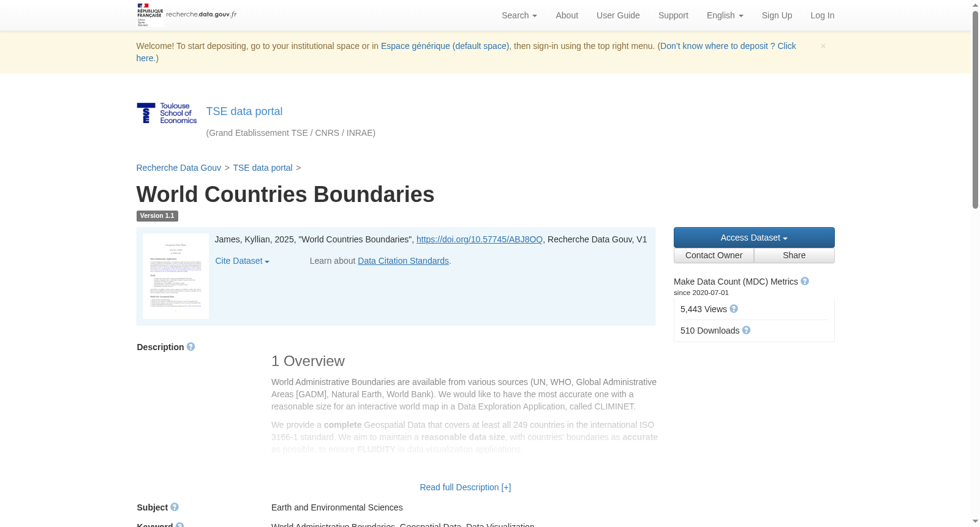The height and width of the screenshot is (527, 980).
Task: Expand the Access Dataset dropdown button
Action: click(754, 237)
